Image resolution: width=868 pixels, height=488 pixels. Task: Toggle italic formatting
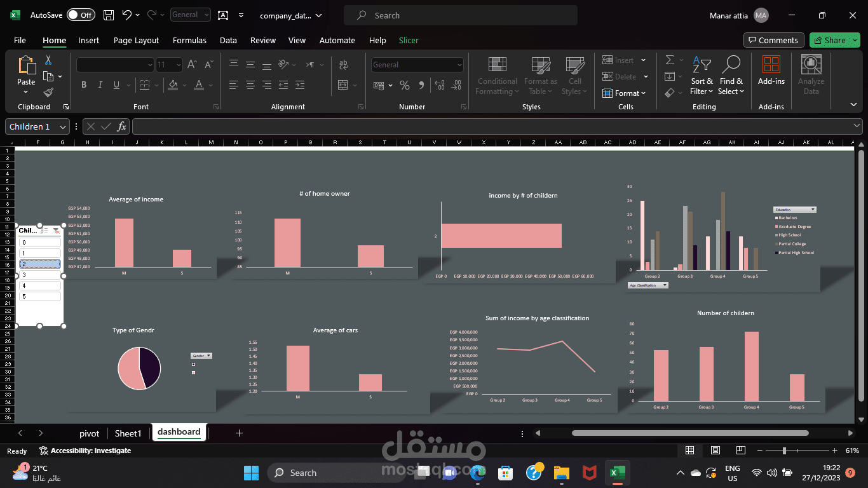pyautogui.click(x=100, y=84)
